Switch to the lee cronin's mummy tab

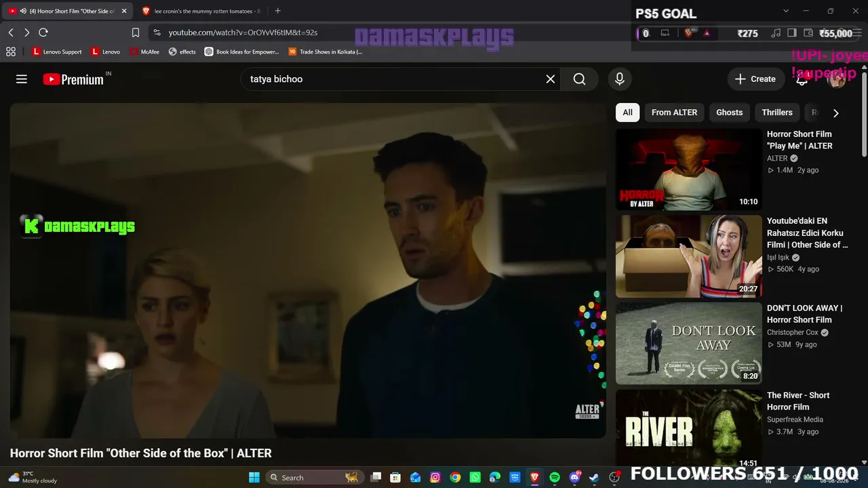(x=201, y=11)
